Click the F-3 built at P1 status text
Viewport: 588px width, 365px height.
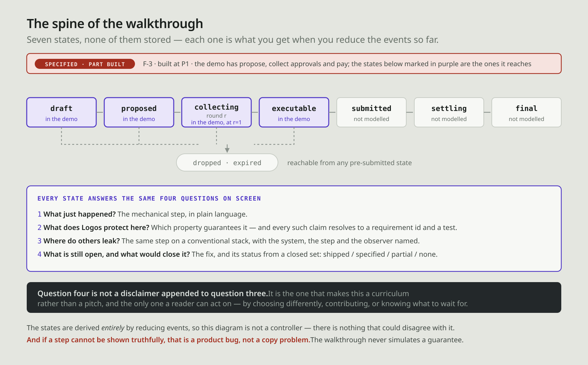click(x=337, y=64)
